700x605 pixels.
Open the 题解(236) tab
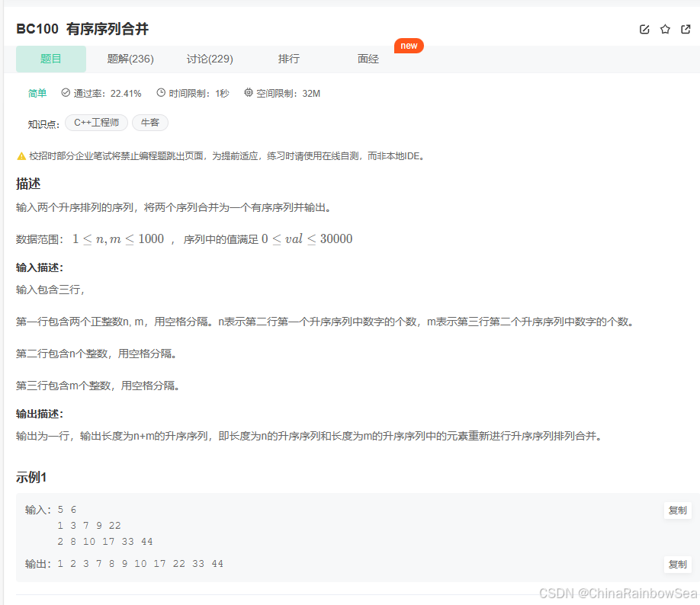point(130,59)
